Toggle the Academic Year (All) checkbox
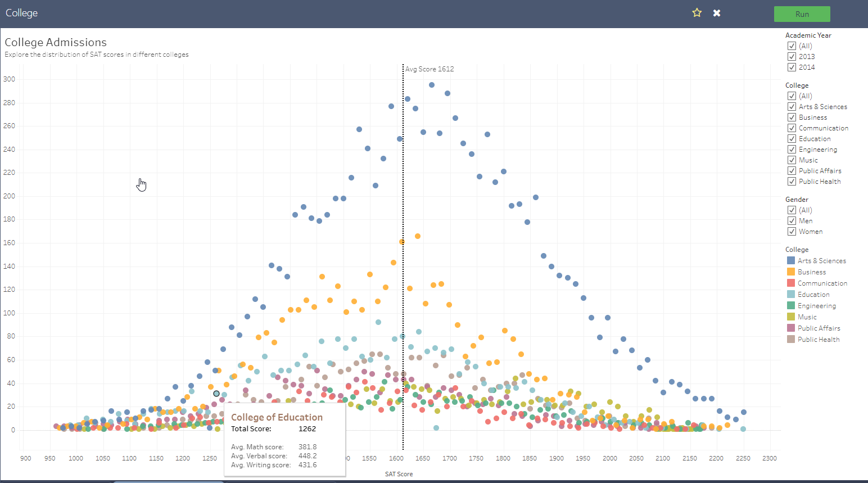Image resolution: width=868 pixels, height=483 pixels. point(792,46)
